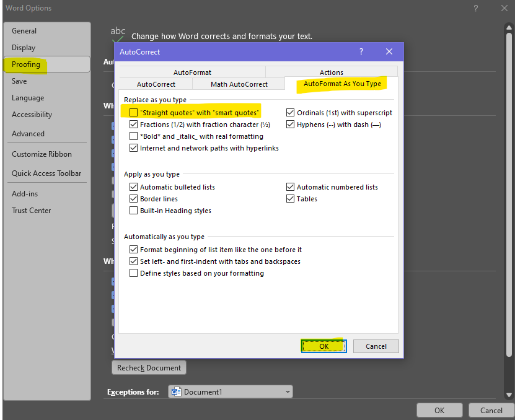Click the scrollbar down arrow in Word Options
The image size is (515, 420).
tap(509, 395)
